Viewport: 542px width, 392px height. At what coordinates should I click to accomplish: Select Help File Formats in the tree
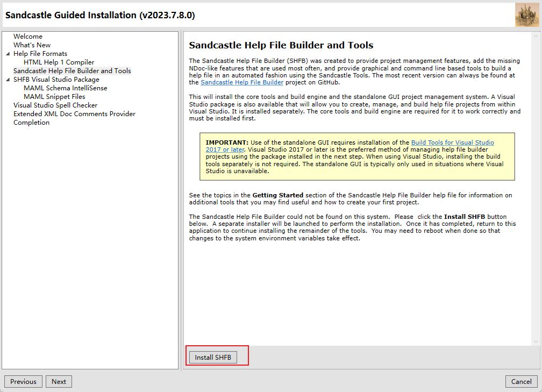(x=40, y=54)
